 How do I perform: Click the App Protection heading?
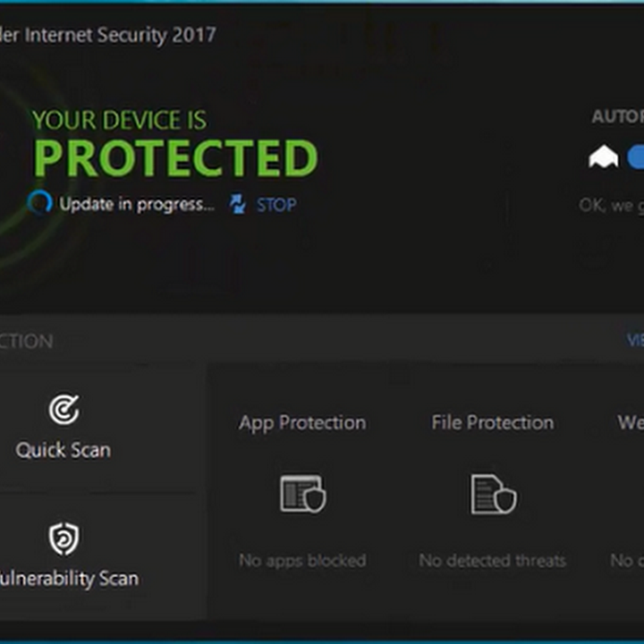point(302,422)
